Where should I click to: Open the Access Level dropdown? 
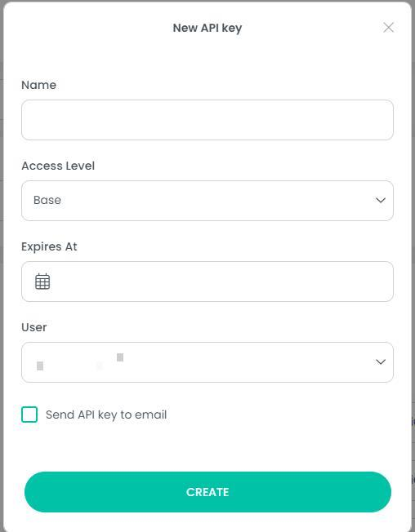tap(207, 201)
